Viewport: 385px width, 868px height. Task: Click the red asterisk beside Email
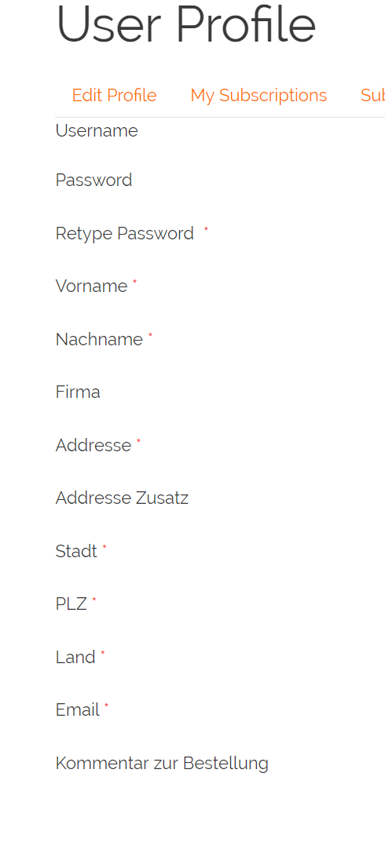coord(106,706)
